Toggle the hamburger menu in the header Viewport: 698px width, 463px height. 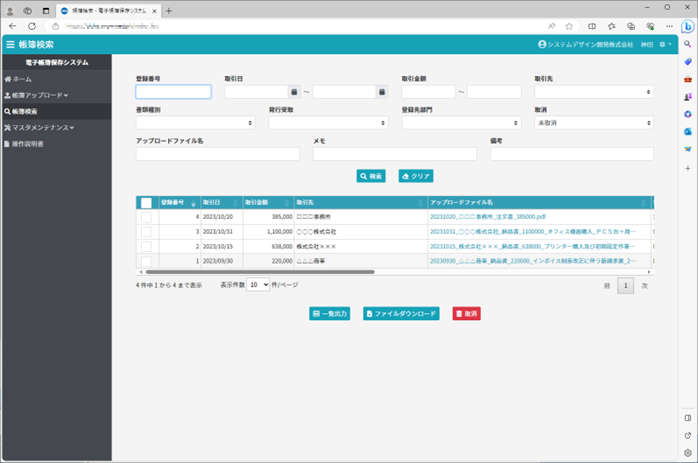pyautogui.click(x=10, y=45)
